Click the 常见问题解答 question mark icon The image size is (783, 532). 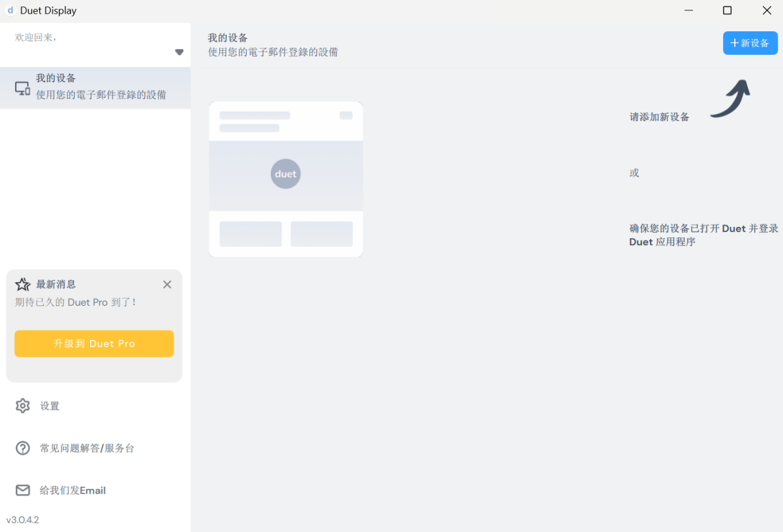point(23,448)
